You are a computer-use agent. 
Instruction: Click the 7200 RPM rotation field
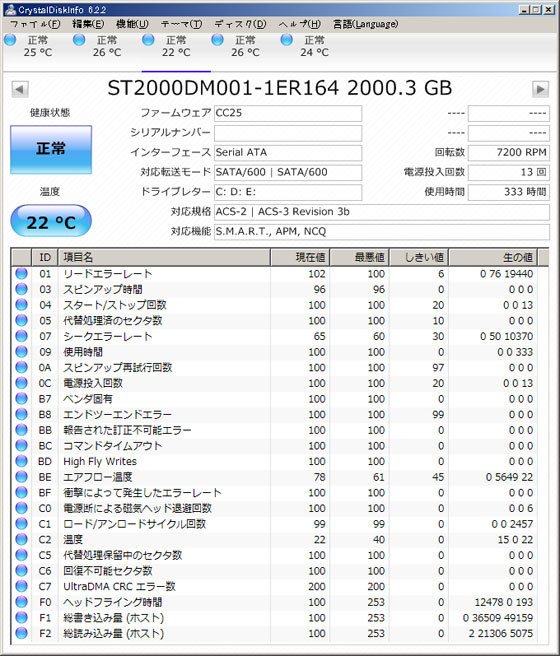point(509,153)
